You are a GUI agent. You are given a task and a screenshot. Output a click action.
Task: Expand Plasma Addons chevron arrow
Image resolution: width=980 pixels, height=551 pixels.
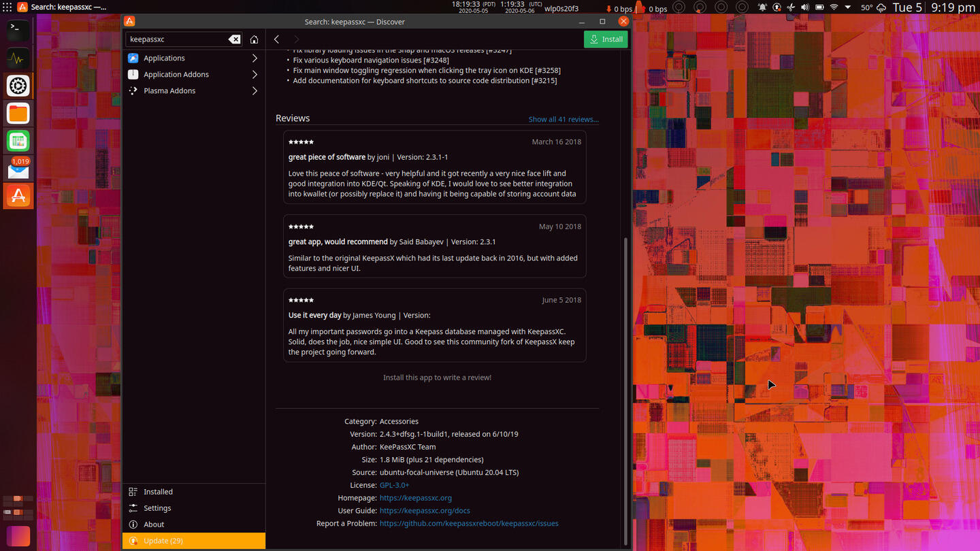[255, 90]
